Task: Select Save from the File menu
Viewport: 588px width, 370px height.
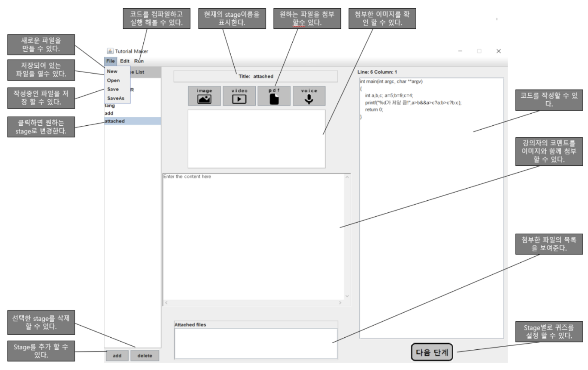Action: click(113, 89)
